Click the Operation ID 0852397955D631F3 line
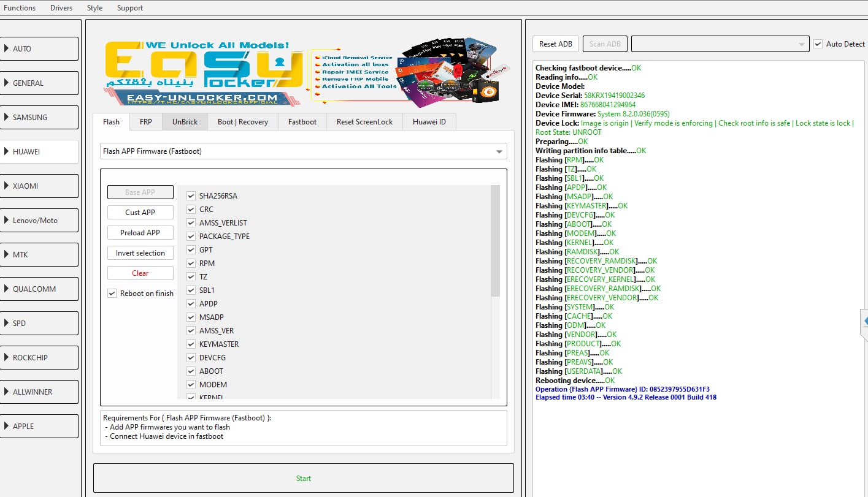The height and width of the screenshot is (497, 868). tap(623, 389)
